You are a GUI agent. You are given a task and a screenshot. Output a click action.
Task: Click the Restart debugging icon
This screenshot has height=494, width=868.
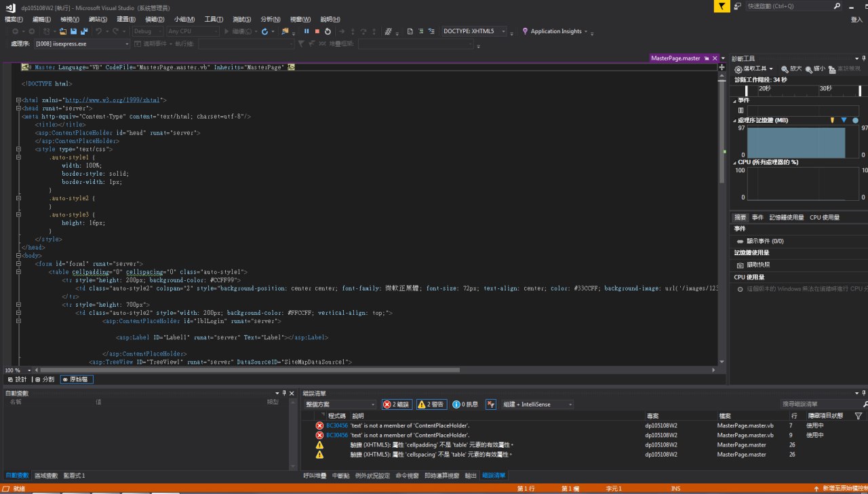coord(328,31)
